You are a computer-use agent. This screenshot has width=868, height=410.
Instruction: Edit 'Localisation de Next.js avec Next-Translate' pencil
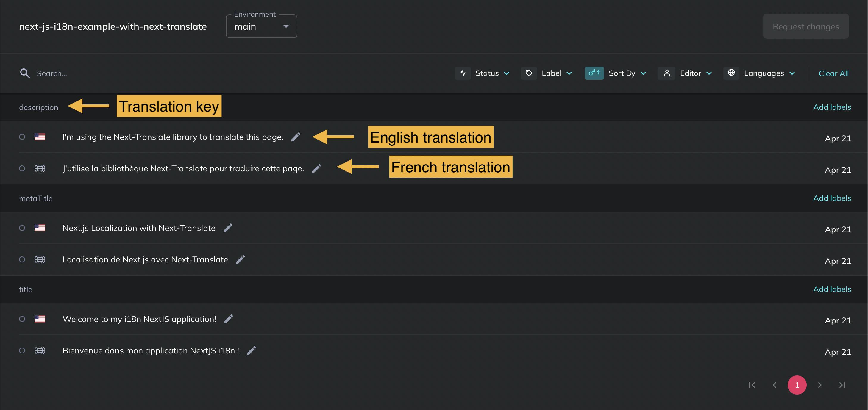tap(240, 260)
